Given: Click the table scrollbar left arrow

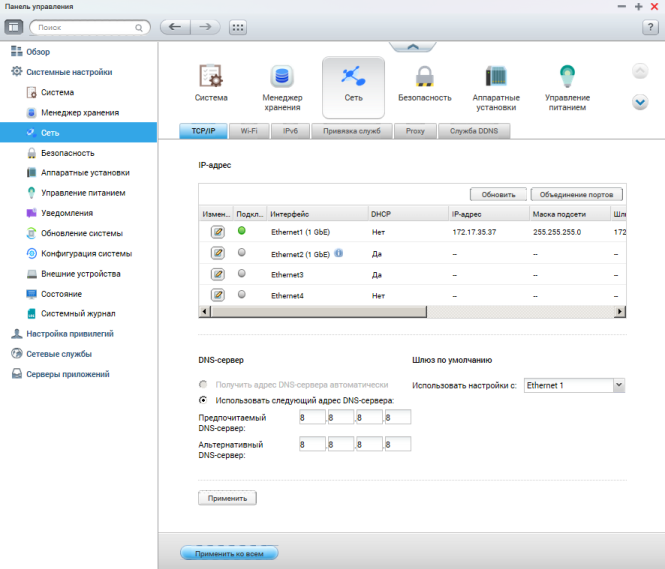Looking at the screenshot, I should (x=205, y=312).
